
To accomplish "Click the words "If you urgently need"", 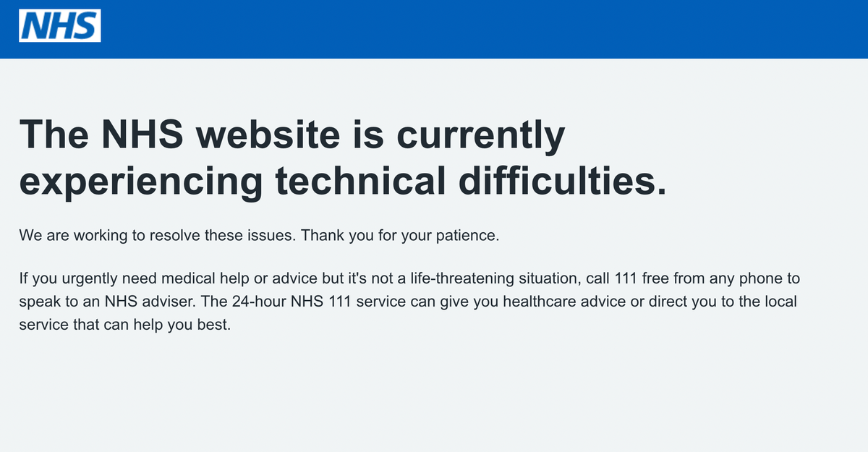I will tap(83, 278).
